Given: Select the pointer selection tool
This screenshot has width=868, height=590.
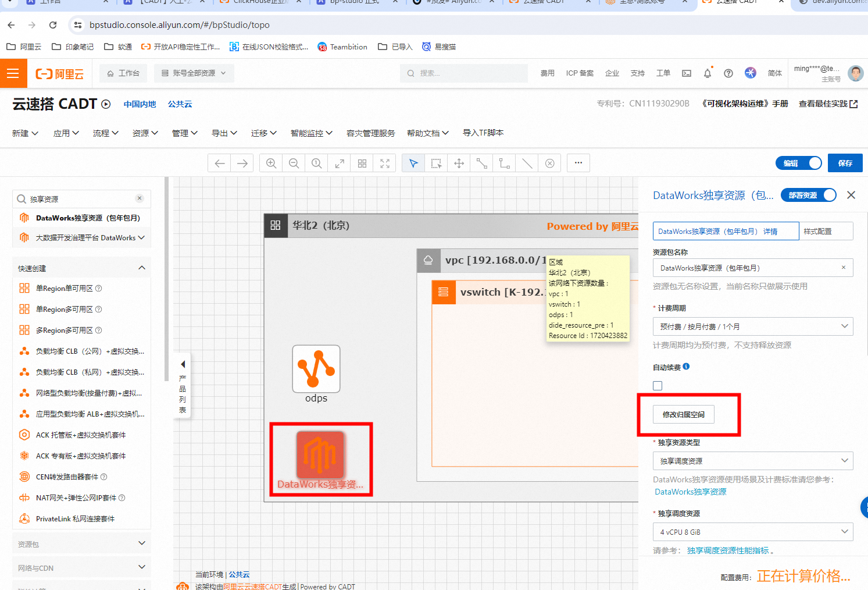Looking at the screenshot, I should click(x=413, y=164).
